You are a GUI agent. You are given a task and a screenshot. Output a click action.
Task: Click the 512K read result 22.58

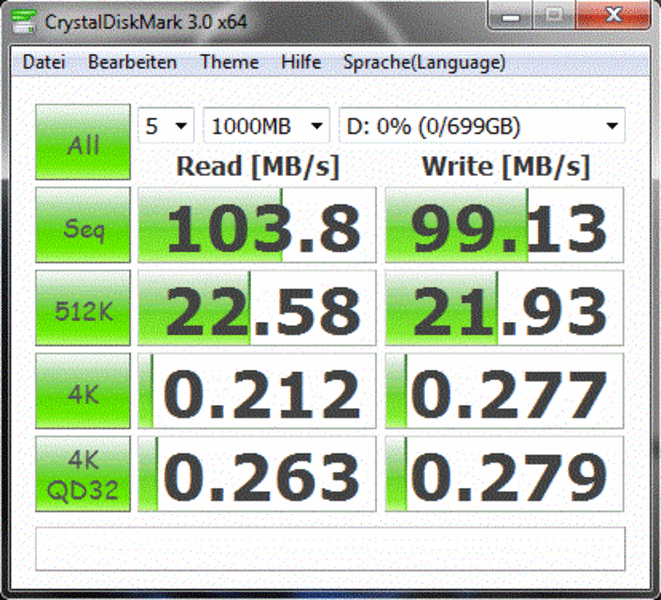click(x=257, y=308)
